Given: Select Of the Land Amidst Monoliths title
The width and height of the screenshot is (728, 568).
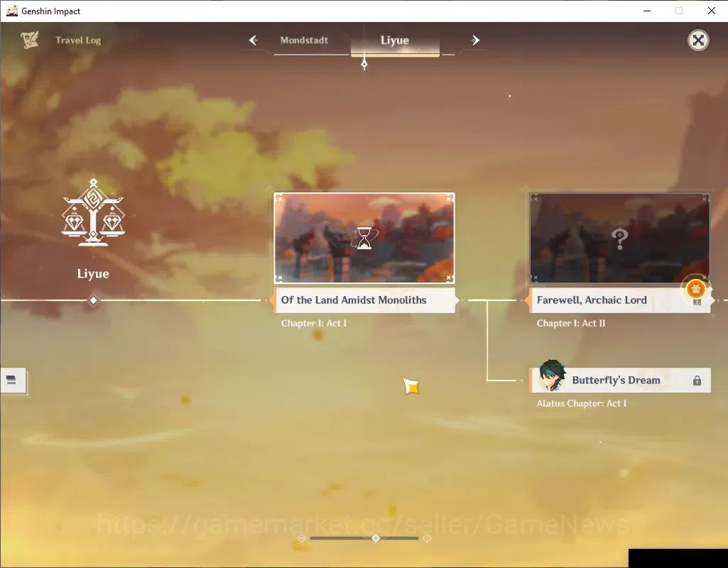Looking at the screenshot, I should [x=364, y=300].
